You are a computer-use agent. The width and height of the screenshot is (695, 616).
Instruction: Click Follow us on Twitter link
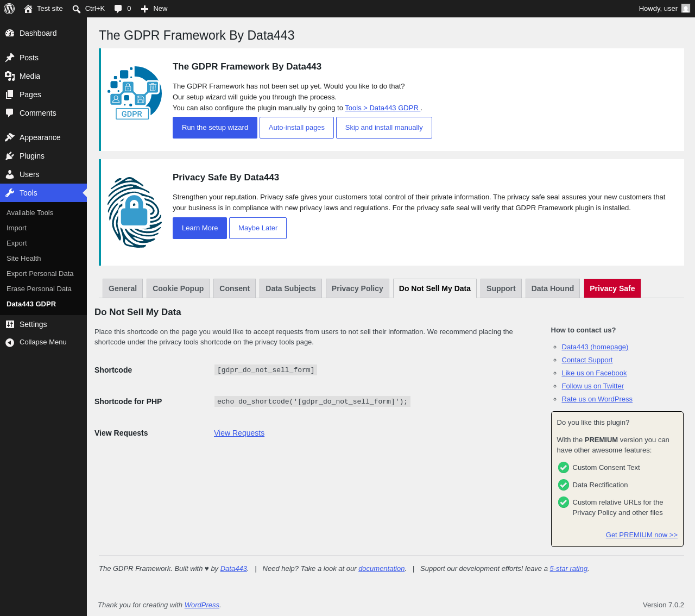593,386
